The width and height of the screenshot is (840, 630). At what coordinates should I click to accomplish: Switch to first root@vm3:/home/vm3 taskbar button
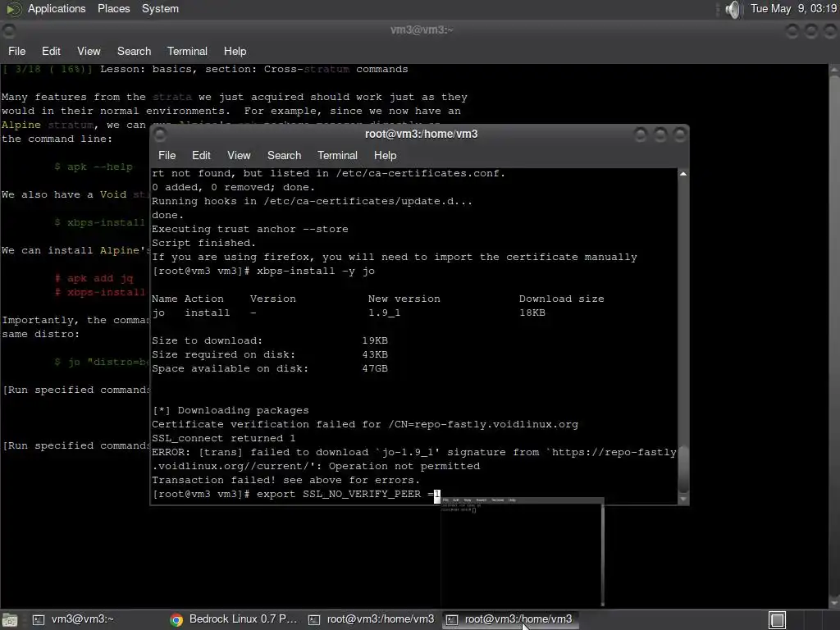coord(372,619)
